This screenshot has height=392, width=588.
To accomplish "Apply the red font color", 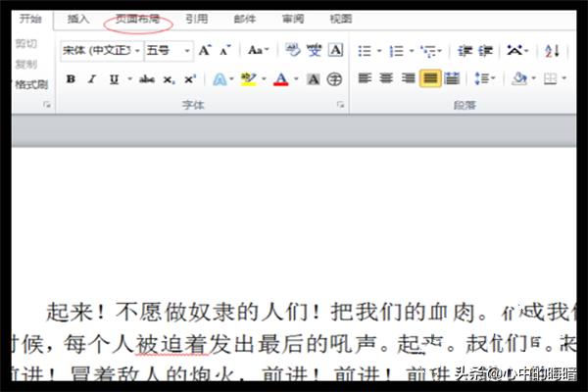I will click(281, 79).
